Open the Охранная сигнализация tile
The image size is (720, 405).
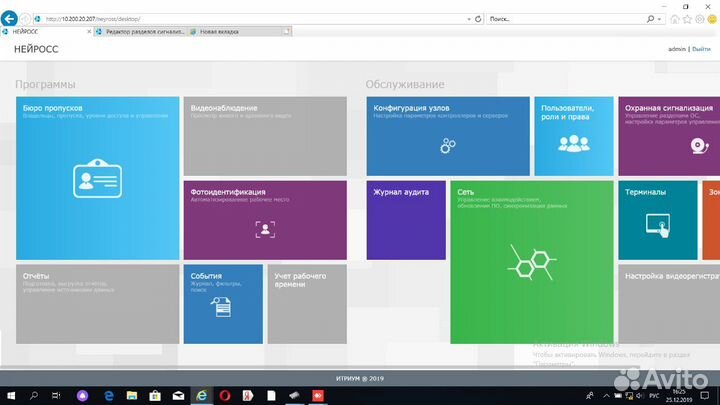click(x=668, y=136)
